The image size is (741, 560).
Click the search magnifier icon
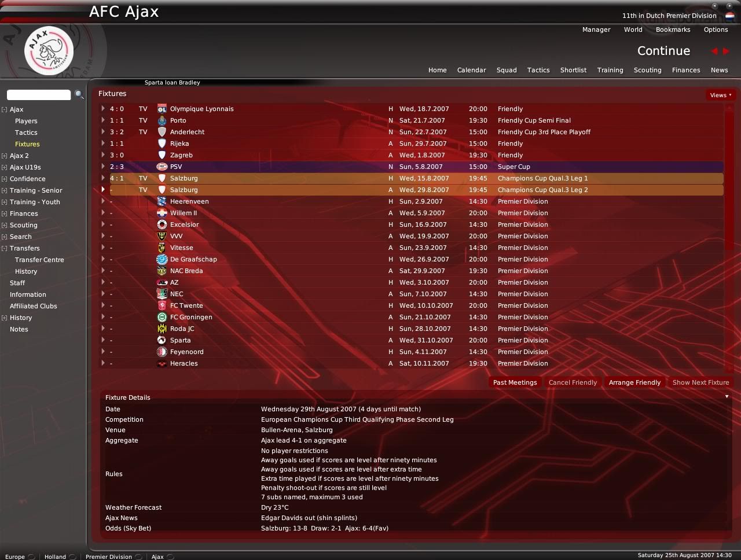click(x=79, y=94)
